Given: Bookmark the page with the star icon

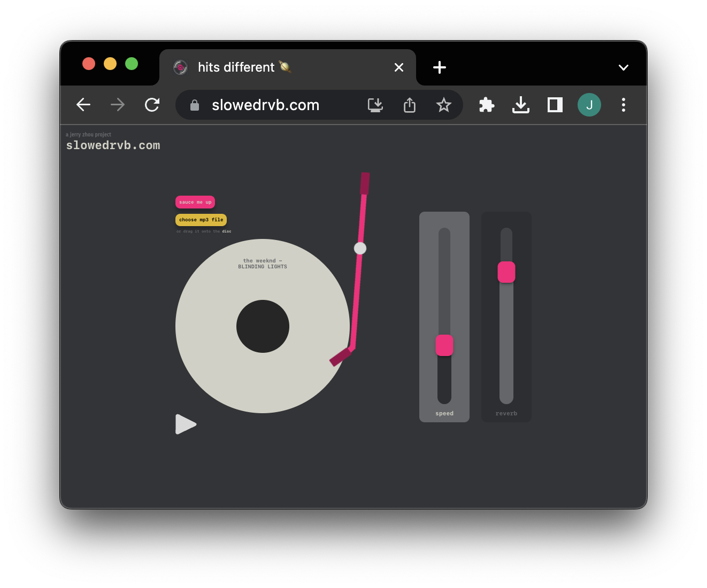Looking at the screenshot, I should [444, 105].
